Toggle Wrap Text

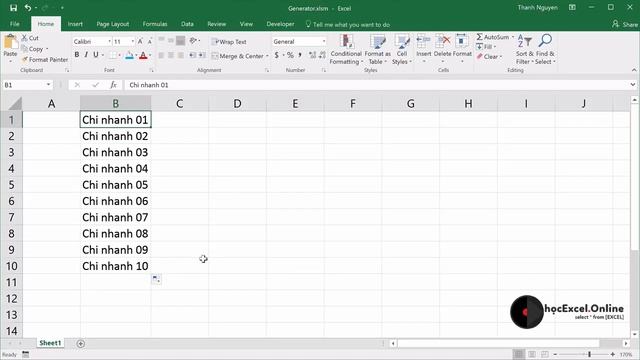tap(229, 42)
